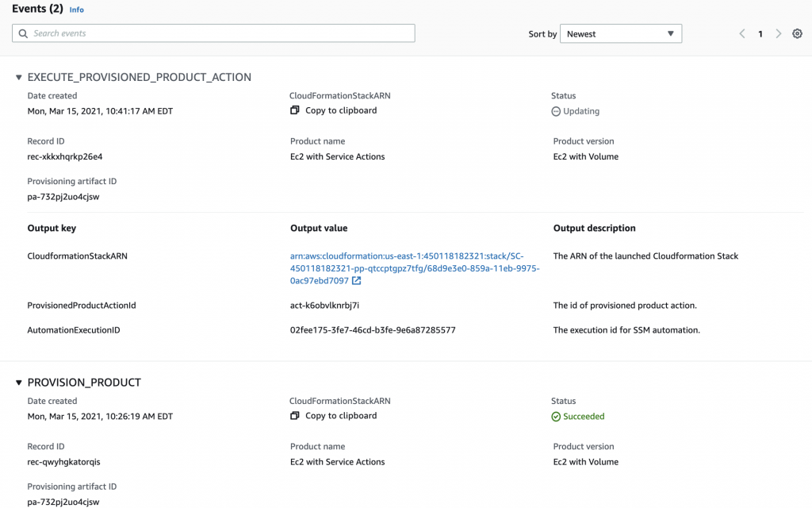The image size is (812, 508).
Task: Open the settings gear icon
Action: coord(797,34)
